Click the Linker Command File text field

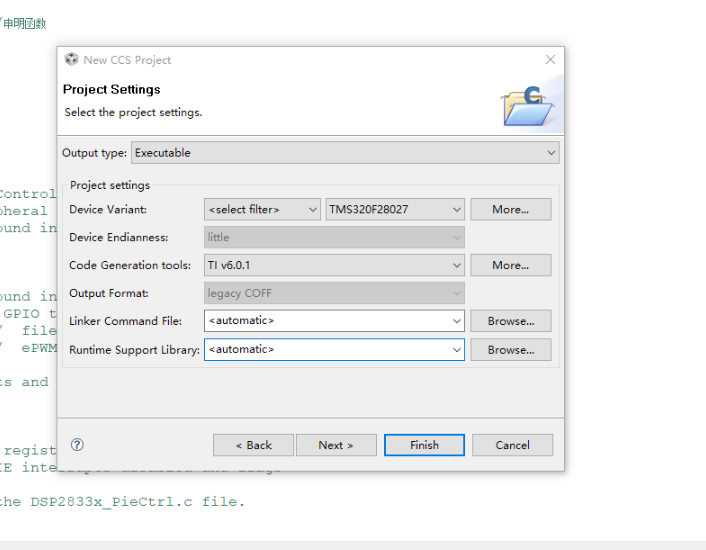326,321
